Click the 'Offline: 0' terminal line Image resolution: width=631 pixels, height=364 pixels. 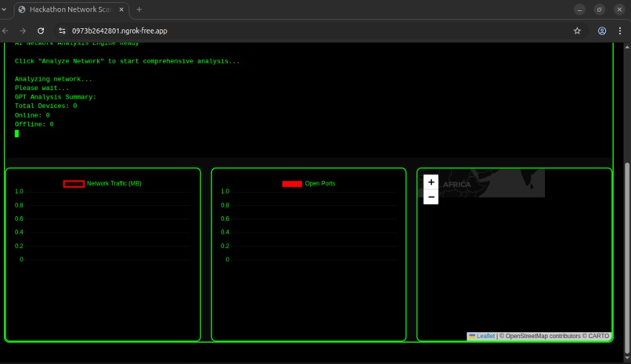[34, 124]
